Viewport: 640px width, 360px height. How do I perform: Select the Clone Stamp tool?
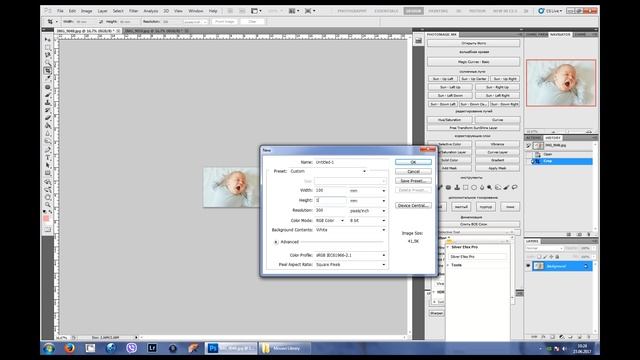pos(48,102)
